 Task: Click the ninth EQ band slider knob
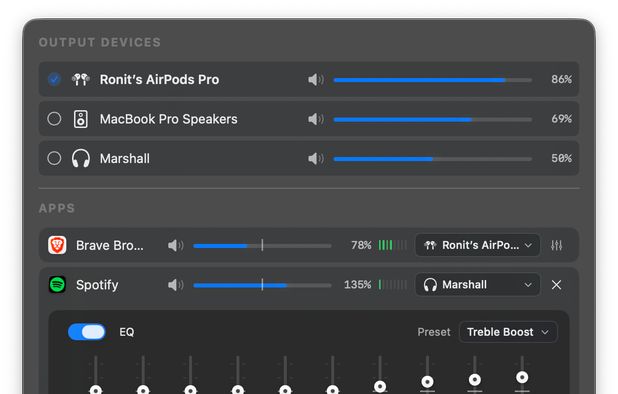click(x=475, y=380)
